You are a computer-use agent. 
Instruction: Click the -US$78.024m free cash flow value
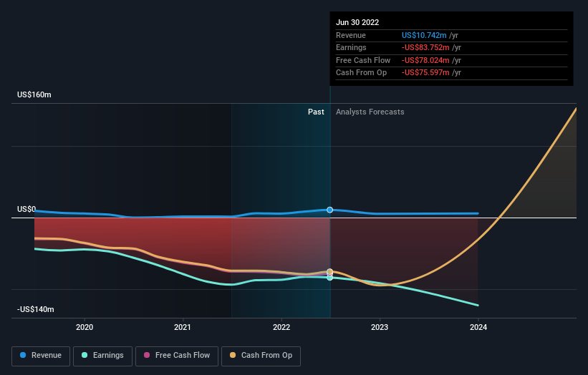pos(425,60)
